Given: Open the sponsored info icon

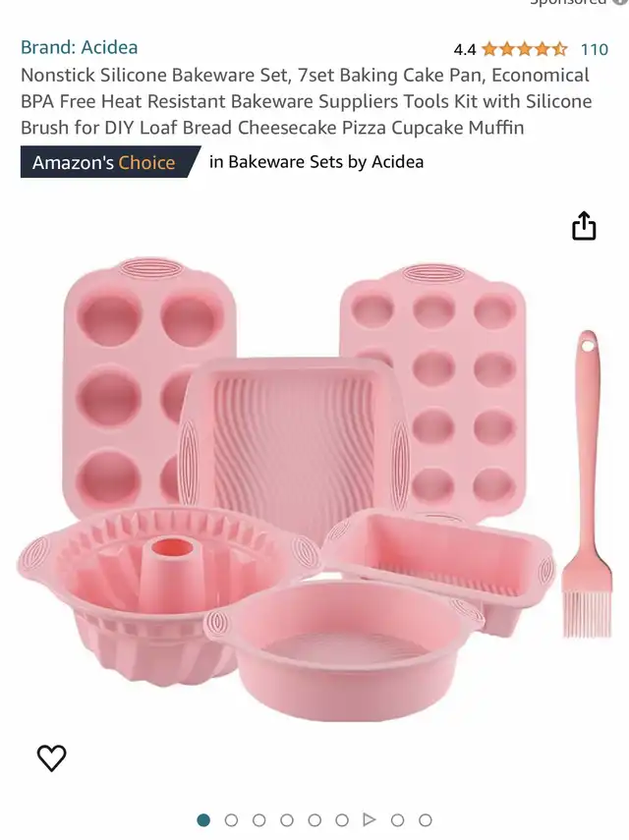Looking at the screenshot, I should point(620,2).
